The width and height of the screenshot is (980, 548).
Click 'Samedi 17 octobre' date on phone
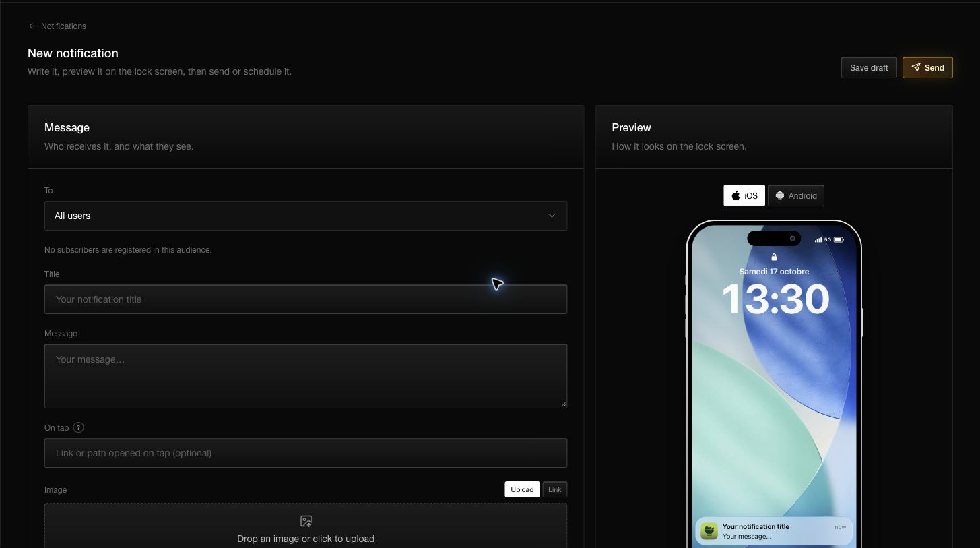(774, 272)
